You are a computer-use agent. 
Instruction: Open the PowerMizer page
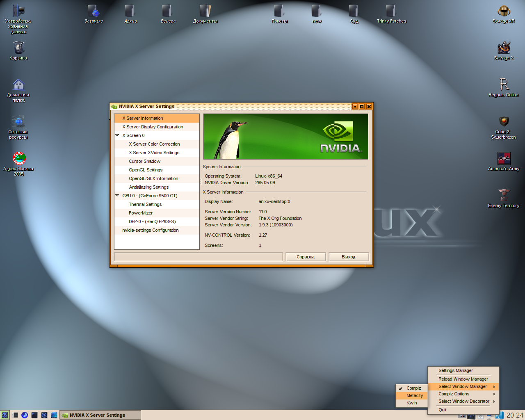157,213
